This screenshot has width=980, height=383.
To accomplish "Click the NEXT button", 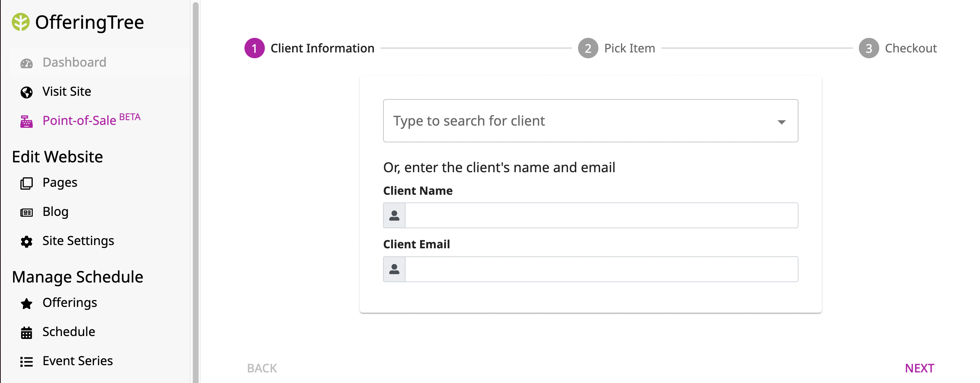I will pyautogui.click(x=920, y=368).
